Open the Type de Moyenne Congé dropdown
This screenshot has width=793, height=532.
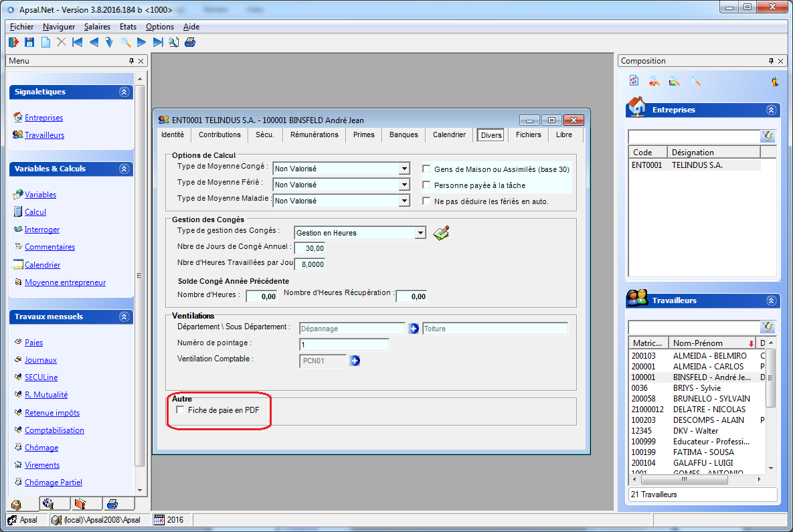click(404, 169)
